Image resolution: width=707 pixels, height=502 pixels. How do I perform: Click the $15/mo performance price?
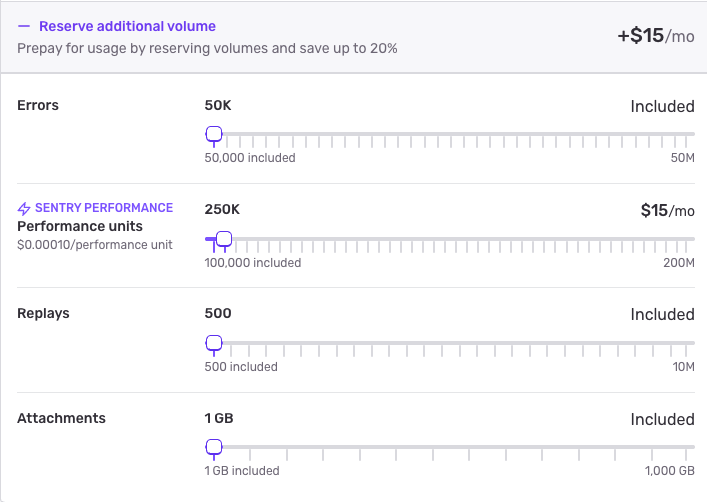coord(667,210)
